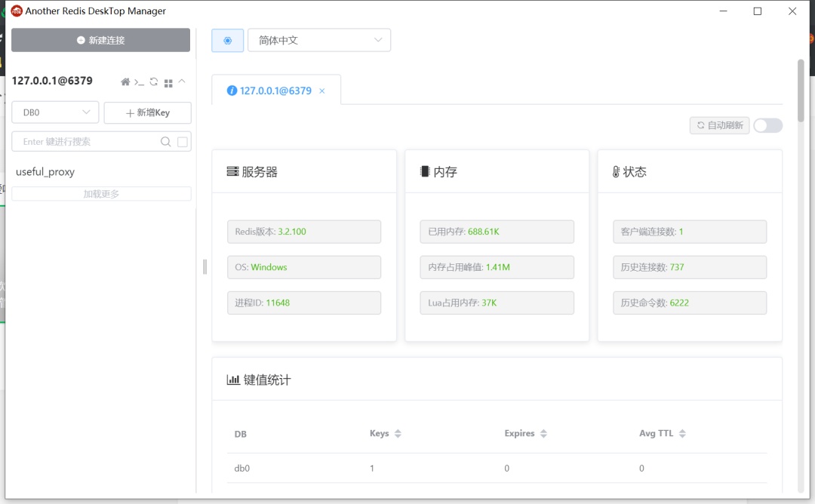Click the 127.0.0.1@6379 connection name in sidebar
The height and width of the screenshot is (504, 815).
[x=52, y=81]
